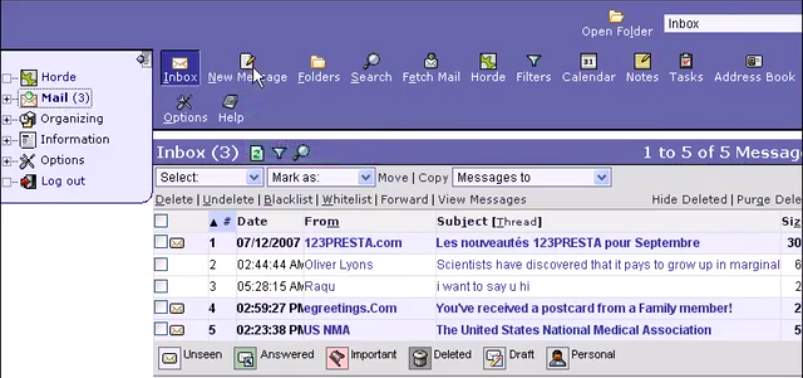Open the Select: dropdown
Viewport: 803px width, 378px height.
tap(209, 178)
